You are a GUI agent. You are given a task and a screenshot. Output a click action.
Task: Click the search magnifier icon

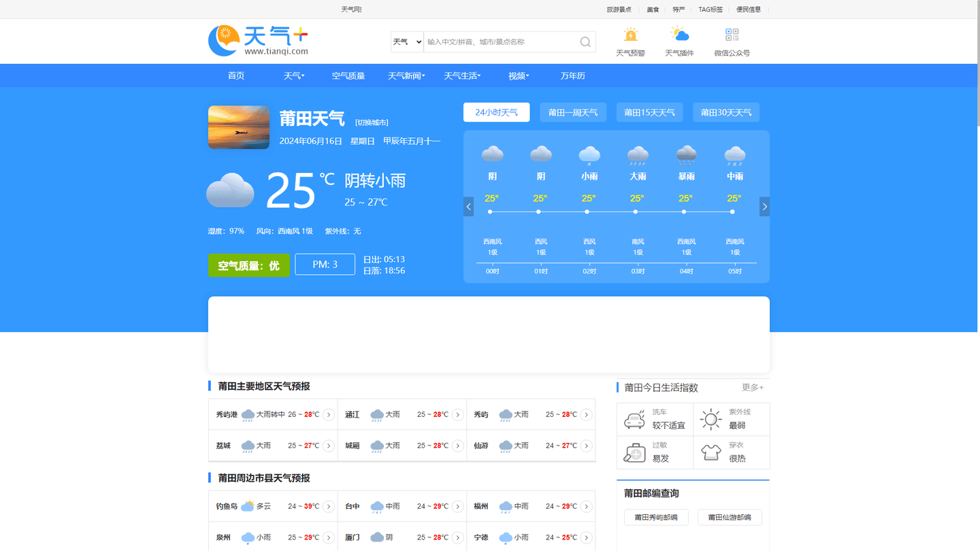pyautogui.click(x=585, y=42)
